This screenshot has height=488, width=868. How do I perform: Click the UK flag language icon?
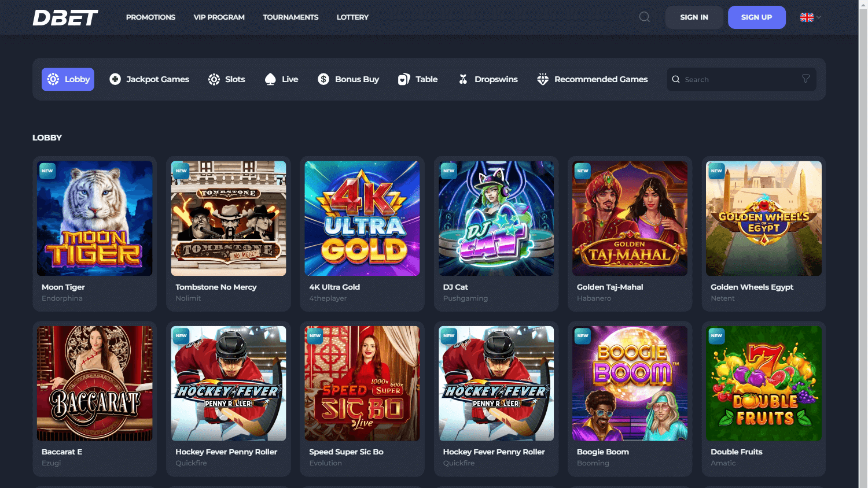[807, 17]
